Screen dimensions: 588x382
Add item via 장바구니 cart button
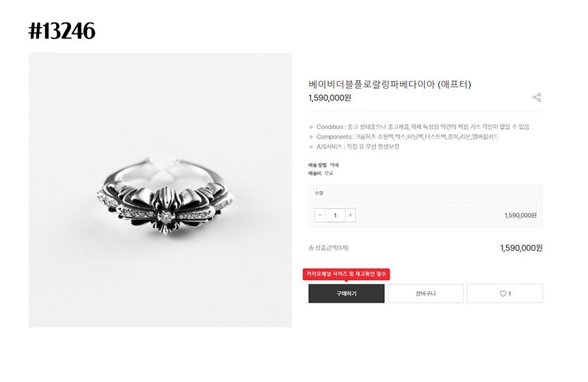[x=425, y=293]
